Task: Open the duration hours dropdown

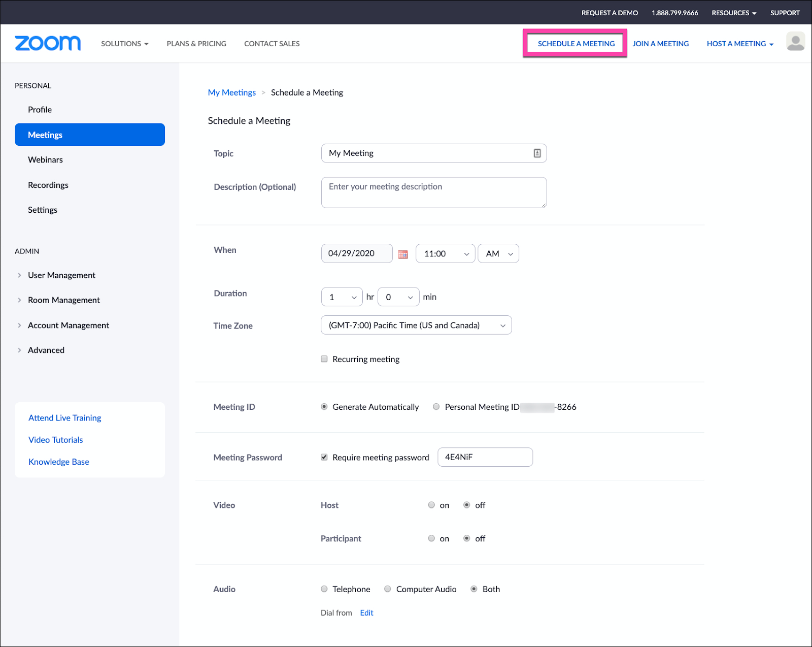Action: pos(342,297)
